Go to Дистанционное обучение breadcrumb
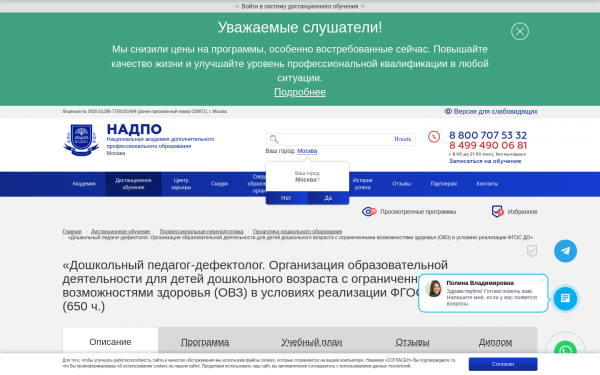The width and height of the screenshot is (600, 375). [121, 232]
